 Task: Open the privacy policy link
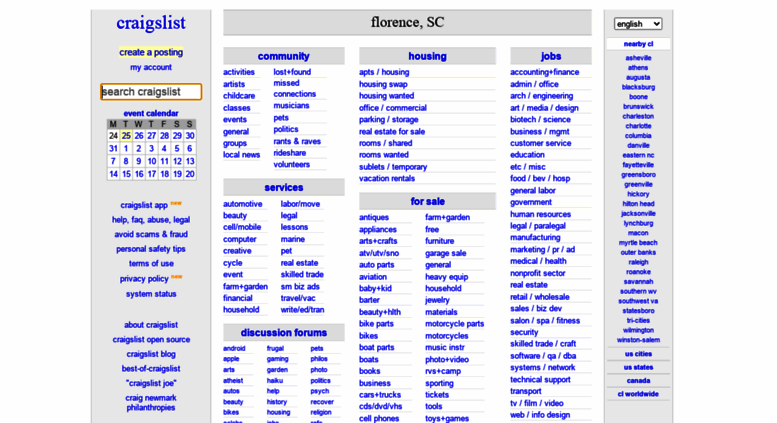pyautogui.click(x=144, y=279)
